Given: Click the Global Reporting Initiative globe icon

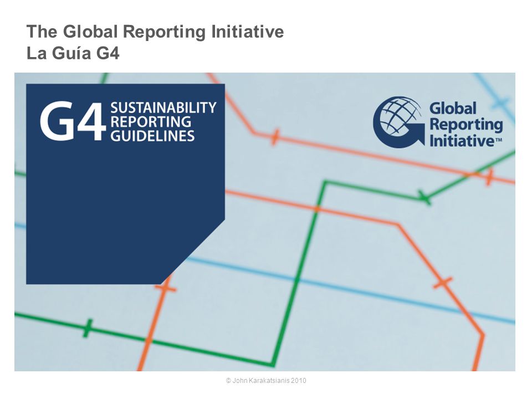Looking at the screenshot, I should pos(399,122).
